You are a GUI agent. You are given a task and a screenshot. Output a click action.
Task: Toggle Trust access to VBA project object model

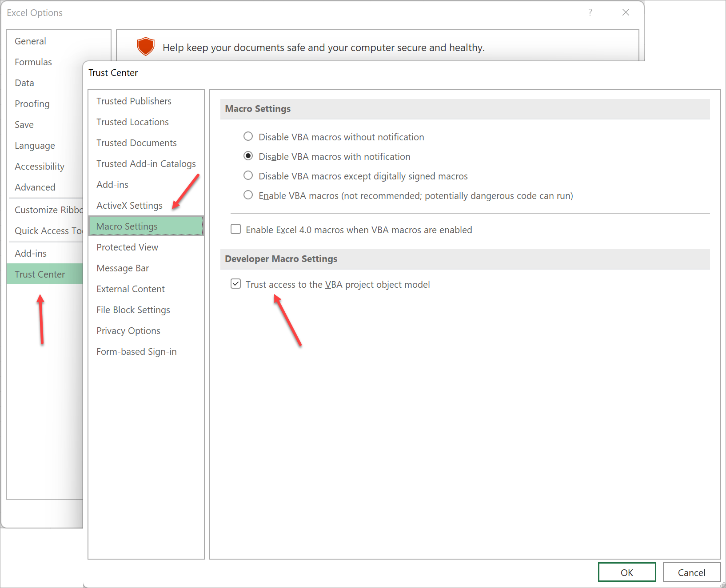[236, 284]
